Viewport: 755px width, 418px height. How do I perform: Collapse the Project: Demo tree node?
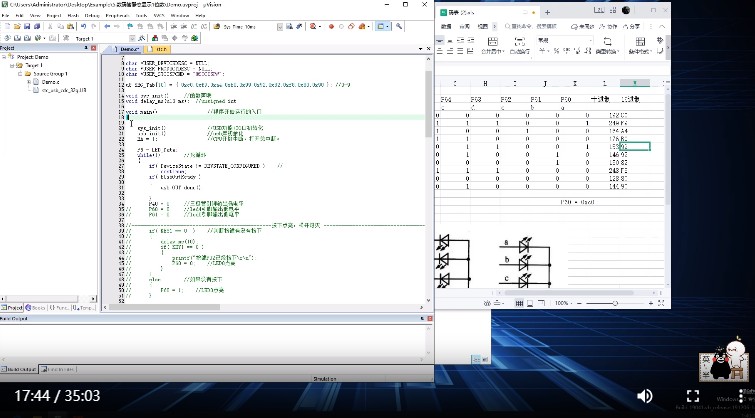point(4,57)
